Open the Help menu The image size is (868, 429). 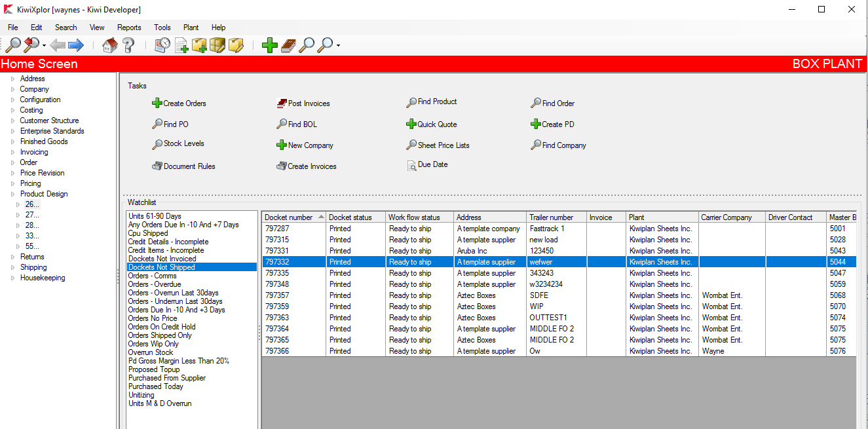(x=219, y=28)
